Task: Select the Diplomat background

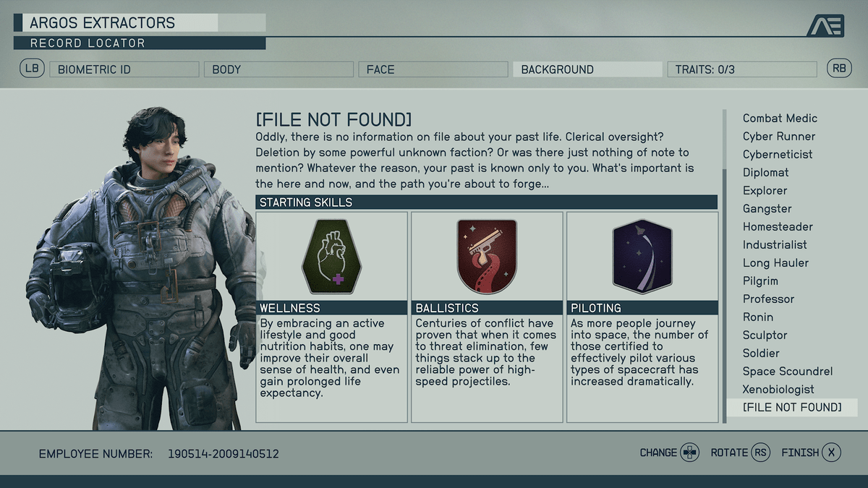Action: [x=765, y=173]
